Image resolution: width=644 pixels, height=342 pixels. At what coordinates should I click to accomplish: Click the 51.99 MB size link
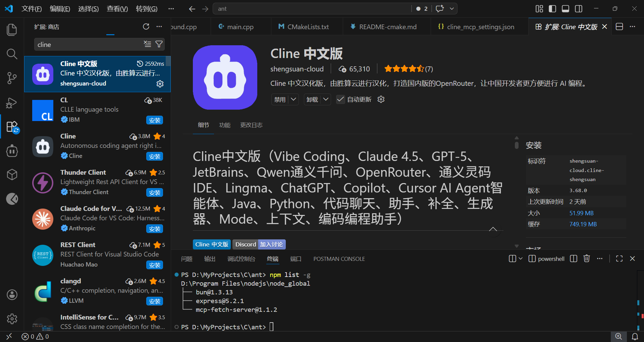(x=581, y=213)
